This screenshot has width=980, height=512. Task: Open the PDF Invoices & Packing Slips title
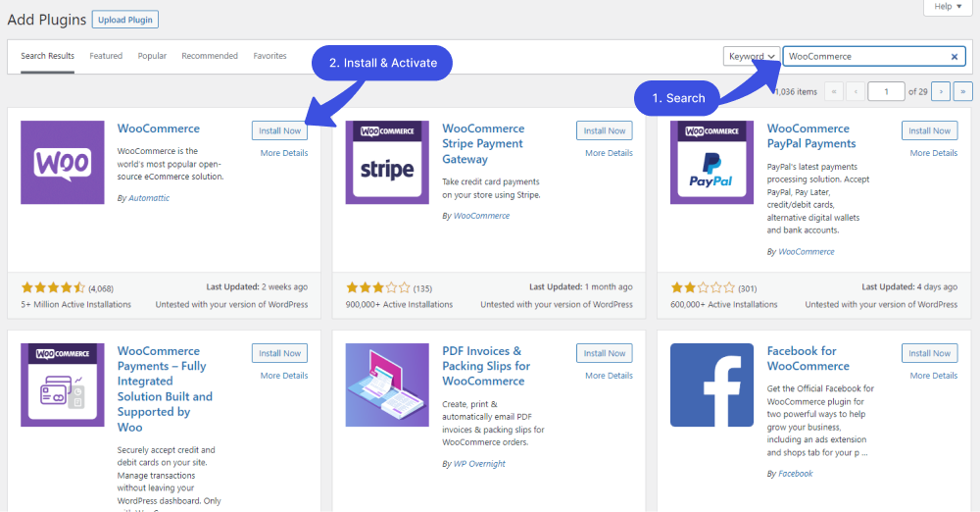[x=486, y=366]
